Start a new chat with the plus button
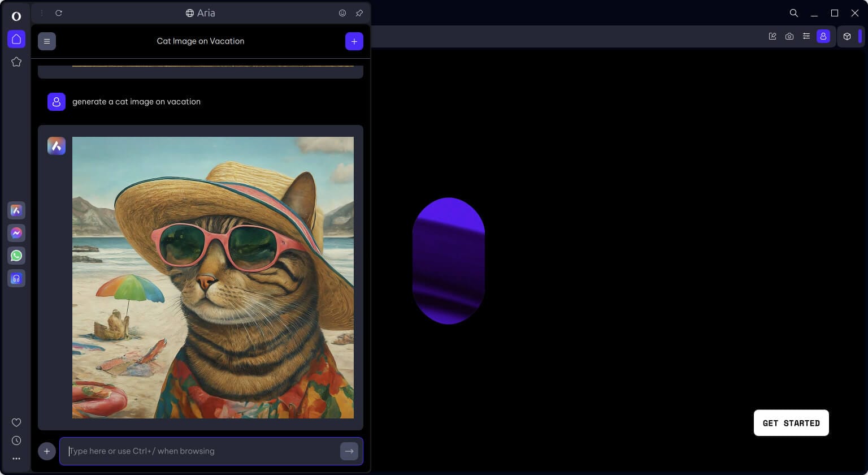Screen dimensions: 868x475 click(x=354, y=41)
